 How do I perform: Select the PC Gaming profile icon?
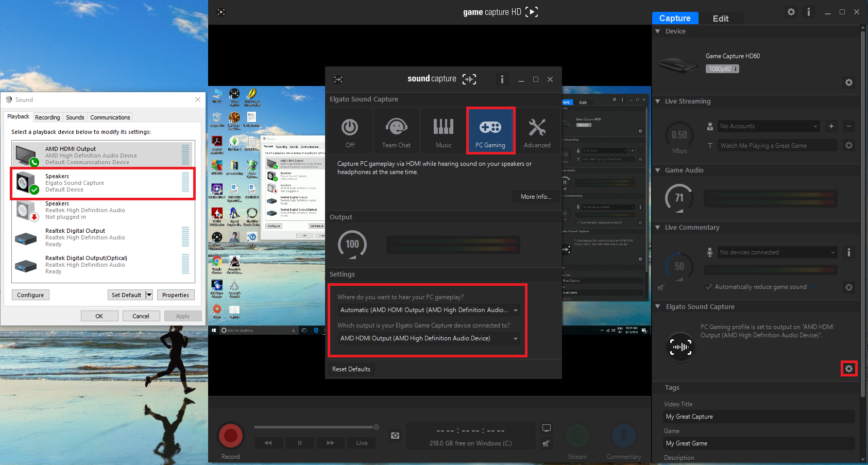(x=490, y=131)
